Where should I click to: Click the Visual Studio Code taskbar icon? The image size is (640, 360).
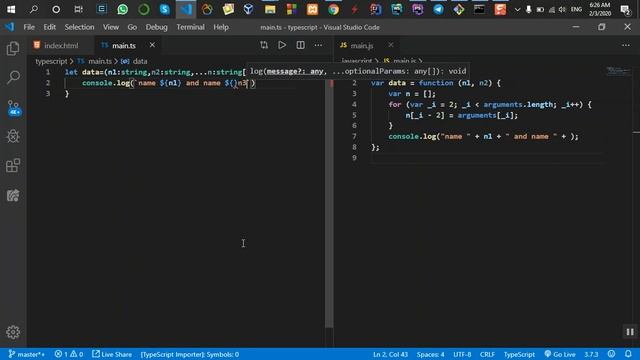(x=186, y=9)
